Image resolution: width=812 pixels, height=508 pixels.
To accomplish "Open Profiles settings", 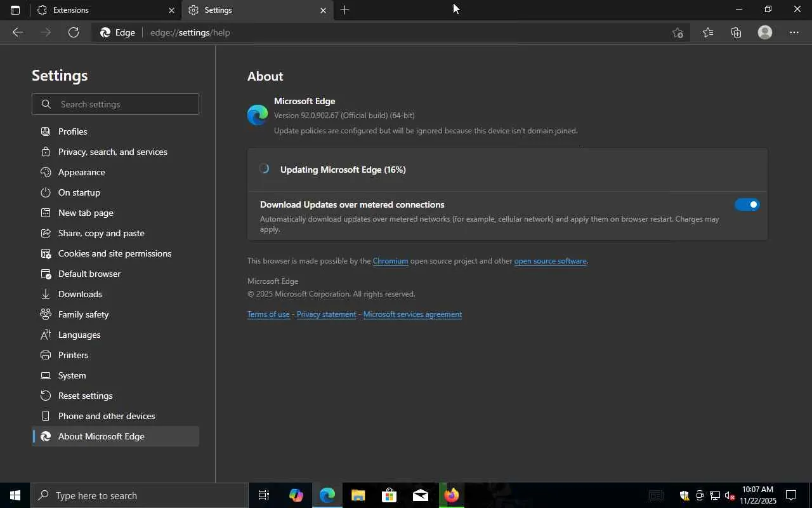I will 115,131.
